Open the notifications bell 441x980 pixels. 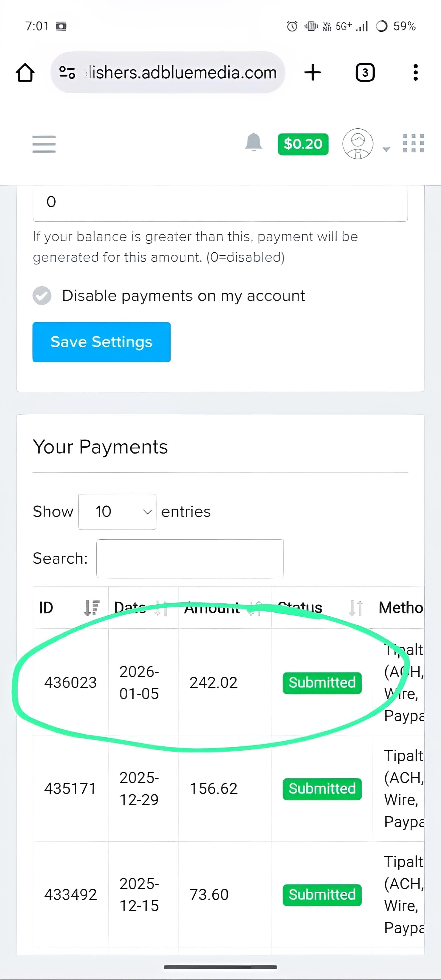[253, 143]
